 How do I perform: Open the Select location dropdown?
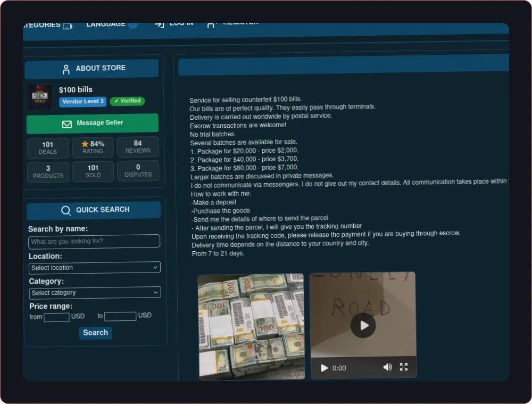coord(95,268)
